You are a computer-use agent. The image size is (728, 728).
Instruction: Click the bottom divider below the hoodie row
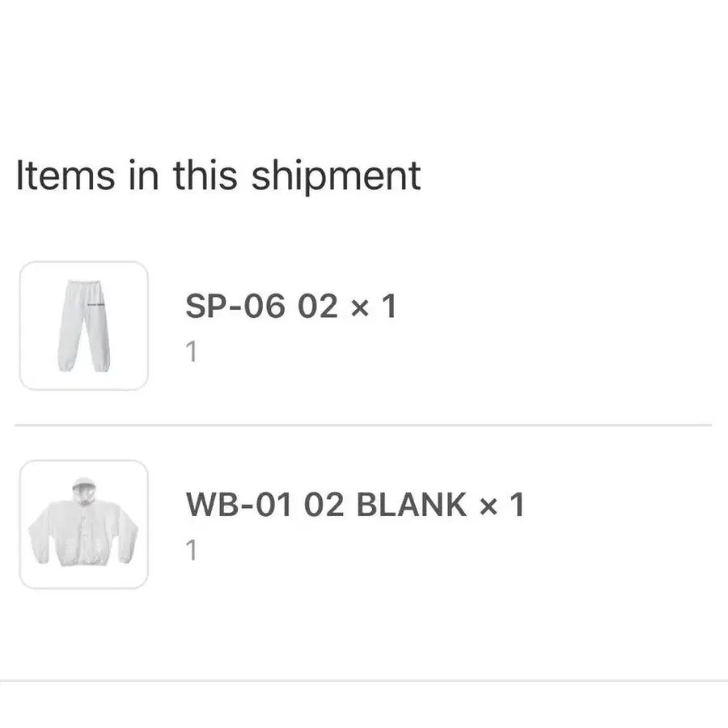(x=363, y=680)
